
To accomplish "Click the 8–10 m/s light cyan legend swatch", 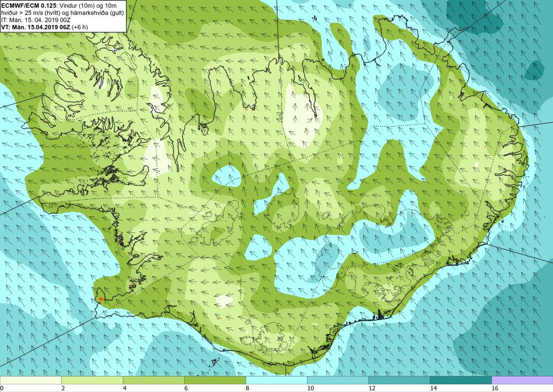I will pos(276,380).
